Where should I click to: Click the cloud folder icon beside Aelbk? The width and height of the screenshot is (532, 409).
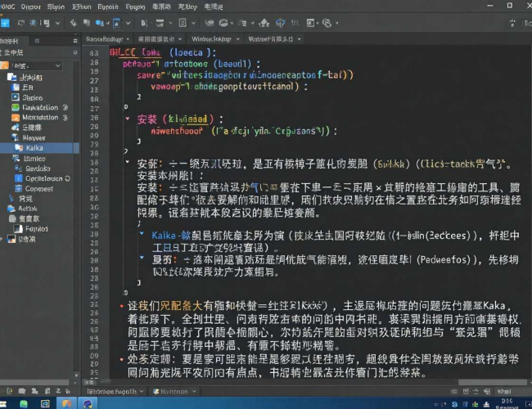[11, 209]
